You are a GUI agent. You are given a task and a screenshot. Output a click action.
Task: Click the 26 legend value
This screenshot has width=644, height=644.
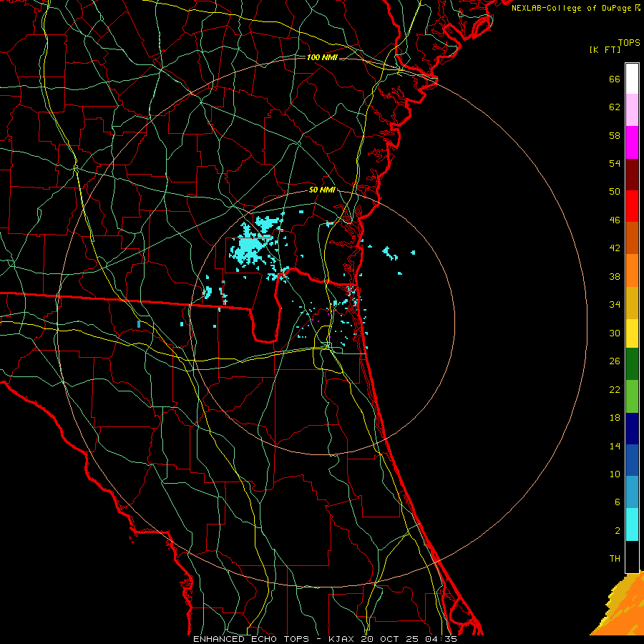(x=615, y=361)
